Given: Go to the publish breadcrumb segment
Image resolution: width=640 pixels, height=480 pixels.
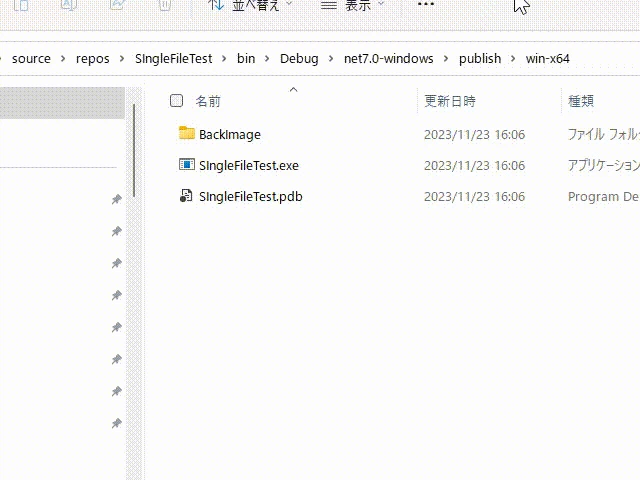Looking at the screenshot, I should point(480,59).
